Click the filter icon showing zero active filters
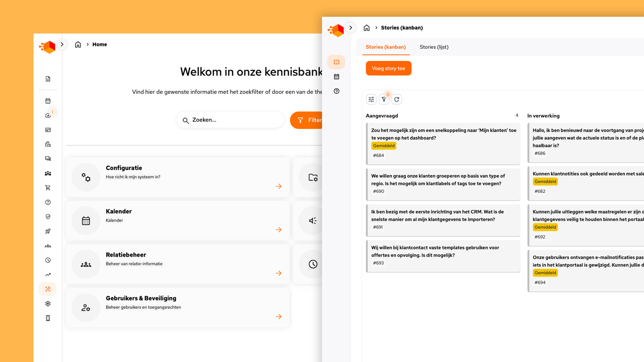Viewport: 644px width, 362px height. [384, 99]
